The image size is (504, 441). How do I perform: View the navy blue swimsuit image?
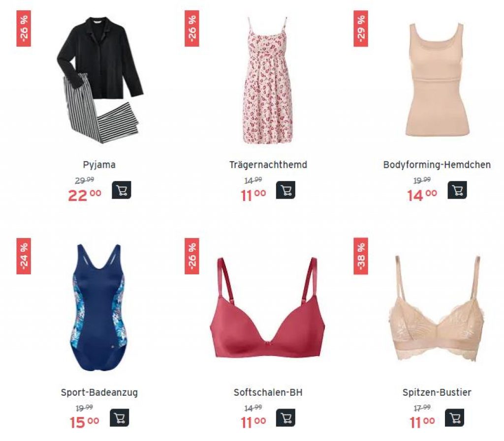tap(98, 307)
